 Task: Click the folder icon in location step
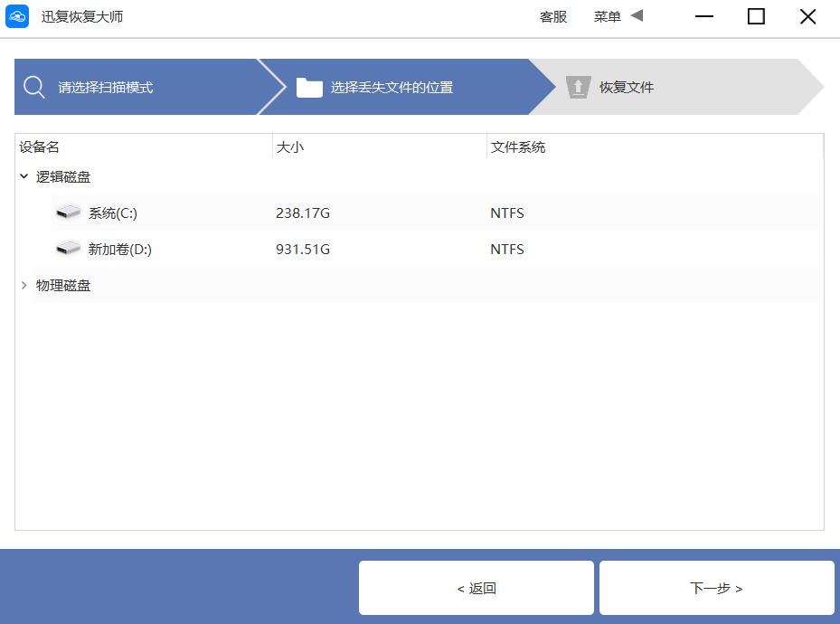tap(309, 88)
